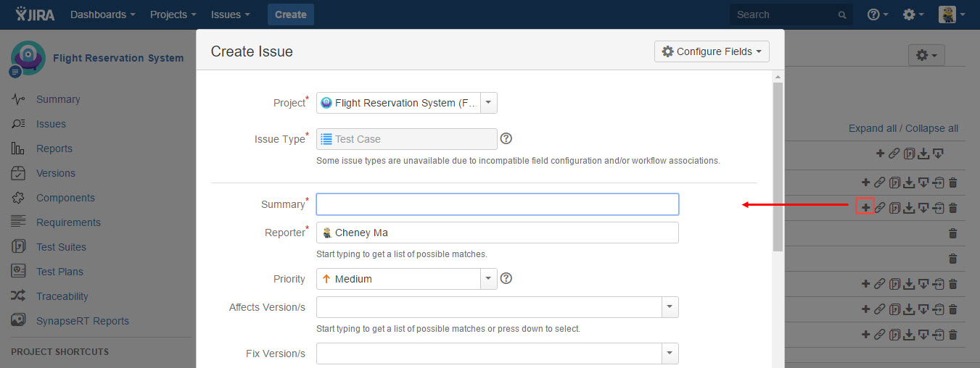
Task: Click the help icon beside Priority
Action: tap(506, 278)
